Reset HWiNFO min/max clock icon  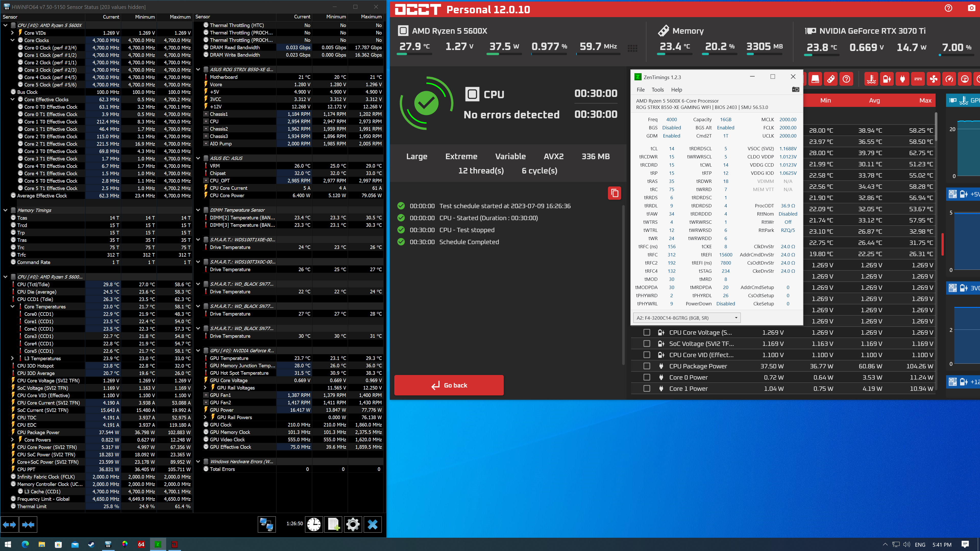(x=314, y=525)
